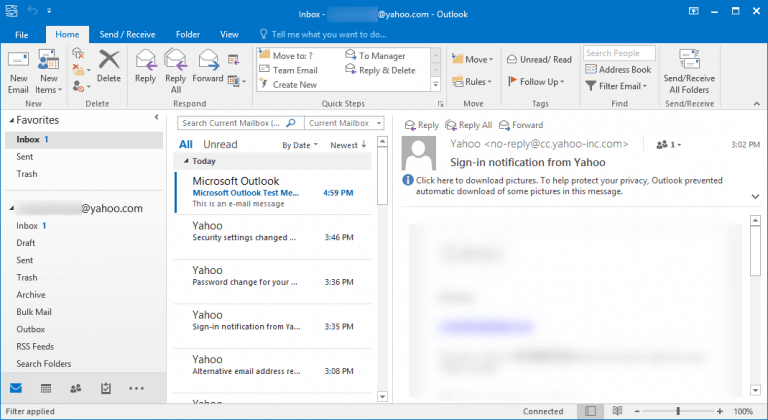Open the Quick Steps dialog launcher
Screen dimensions: 768x420
[440, 104]
